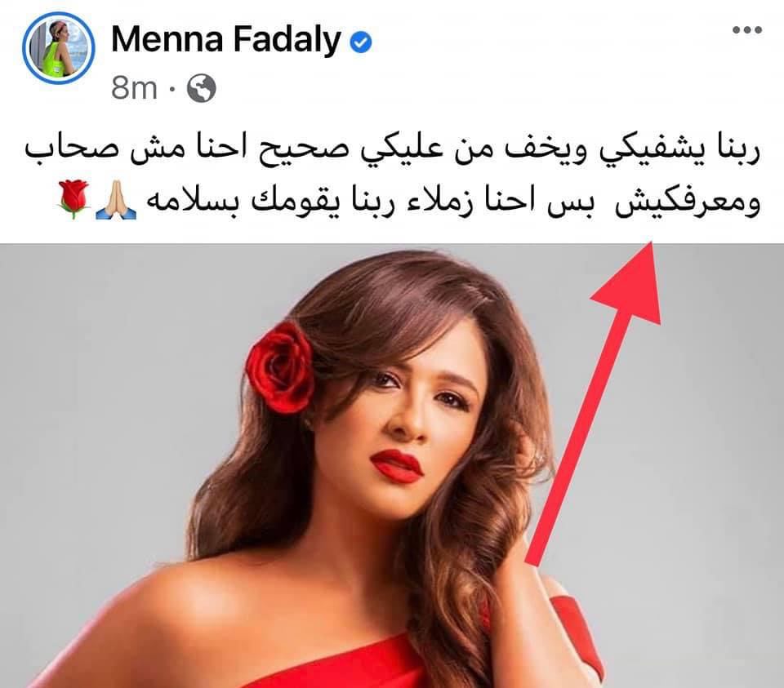Open the attached photo of the woman

(x=392, y=466)
